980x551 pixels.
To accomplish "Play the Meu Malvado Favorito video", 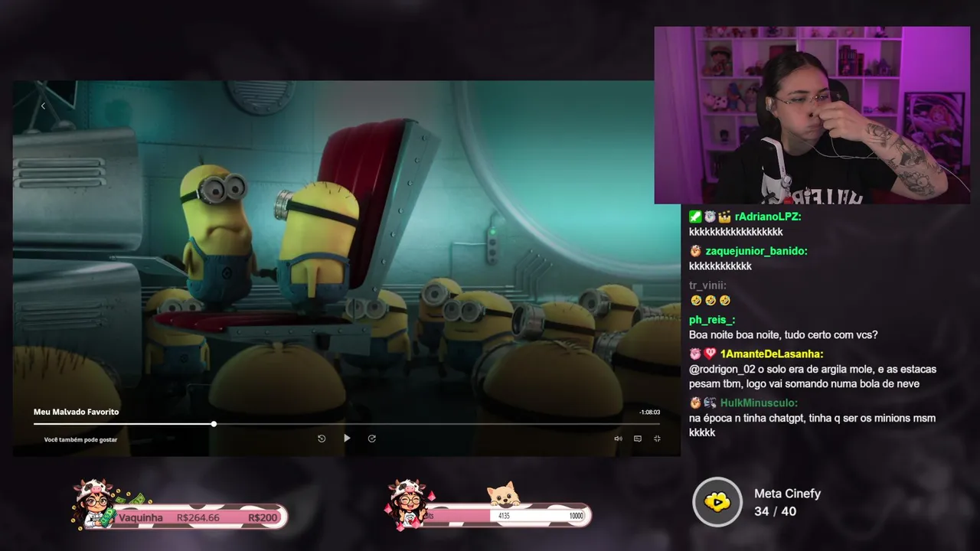I will [347, 439].
